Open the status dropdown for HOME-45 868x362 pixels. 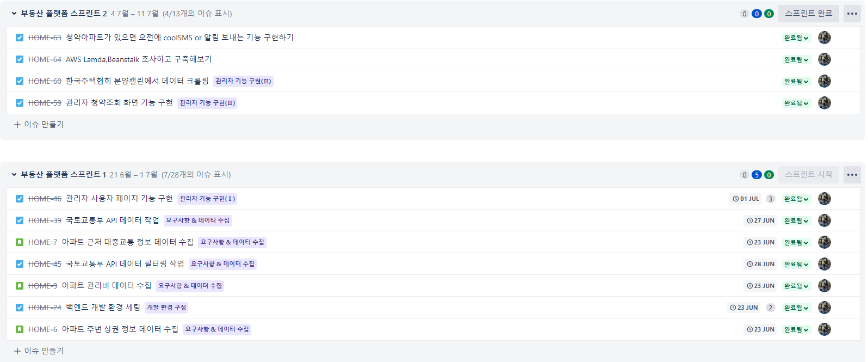click(x=796, y=264)
